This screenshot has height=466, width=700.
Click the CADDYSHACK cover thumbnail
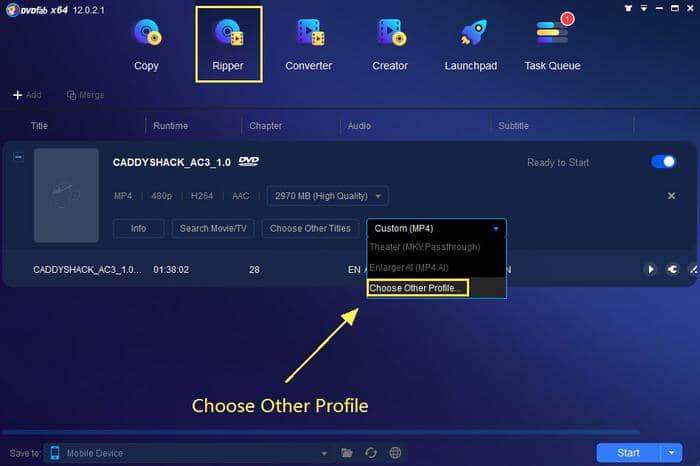tap(67, 196)
